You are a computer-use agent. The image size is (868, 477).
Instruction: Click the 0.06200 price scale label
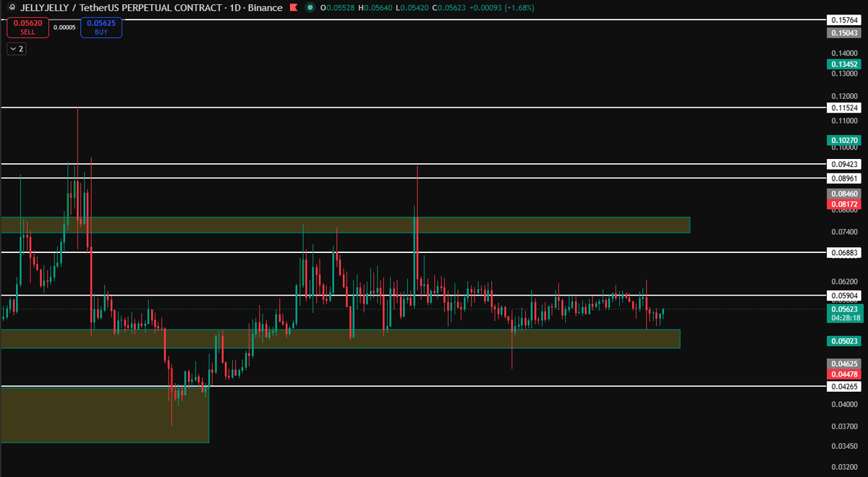point(844,281)
